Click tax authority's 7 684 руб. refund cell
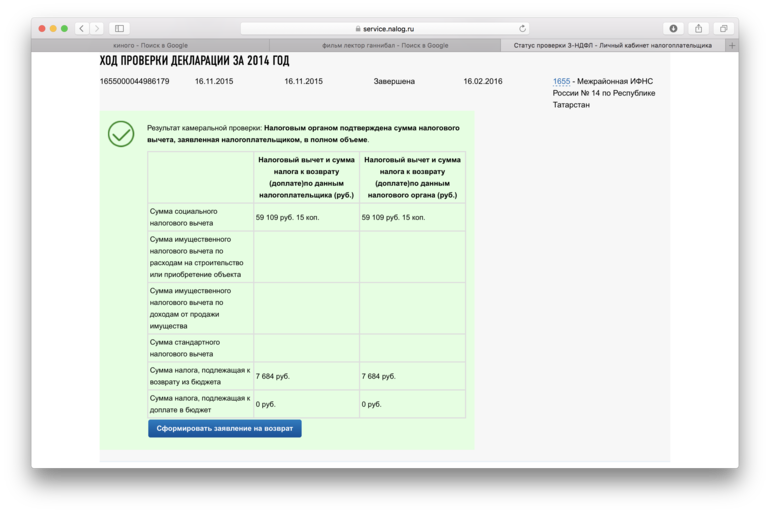This screenshot has height=513, width=770. [378, 376]
